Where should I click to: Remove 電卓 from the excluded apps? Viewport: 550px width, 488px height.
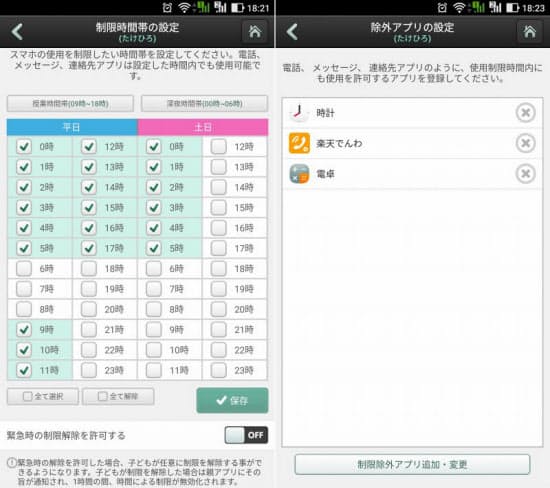tap(525, 174)
